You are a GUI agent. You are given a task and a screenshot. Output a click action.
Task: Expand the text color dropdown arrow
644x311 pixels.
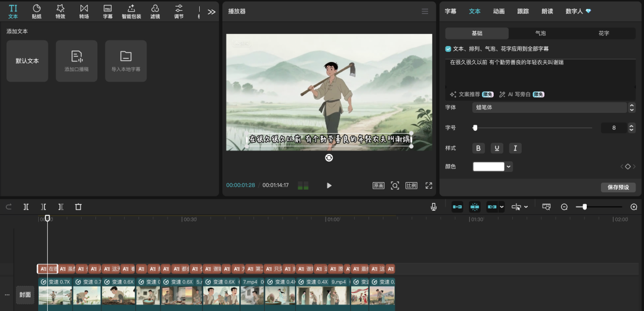pos(509,167)
